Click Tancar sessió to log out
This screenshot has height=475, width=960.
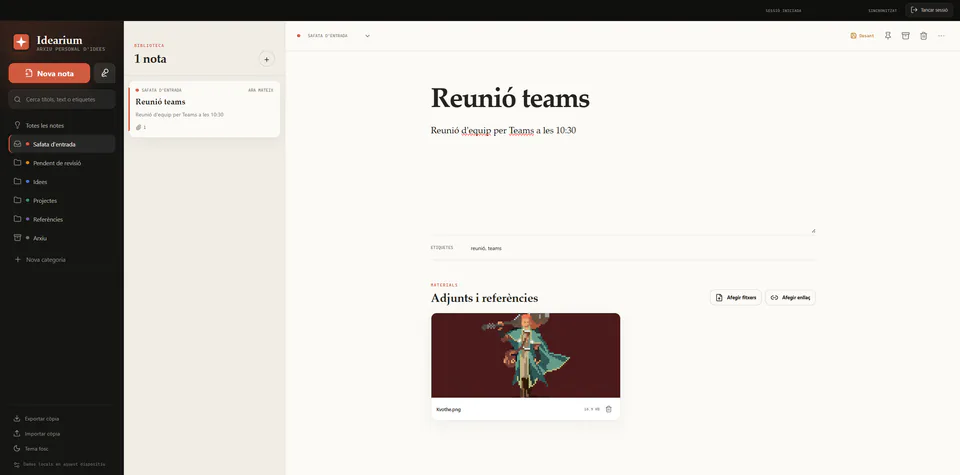click(929, 10)
